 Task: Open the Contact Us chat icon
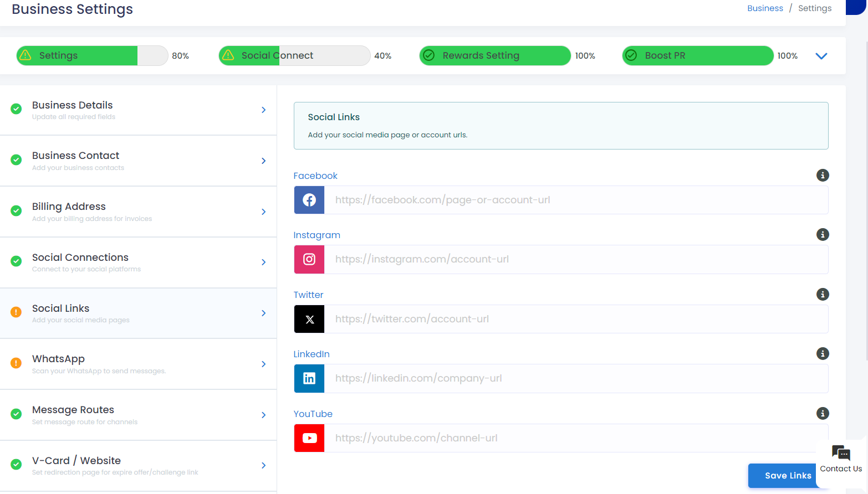[x=841, y=453]
